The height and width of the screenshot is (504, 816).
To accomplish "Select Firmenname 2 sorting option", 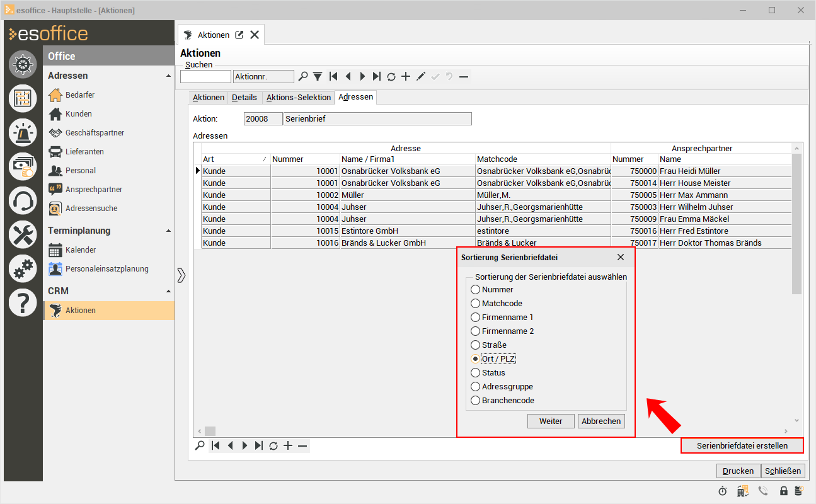I will [502, 331].
